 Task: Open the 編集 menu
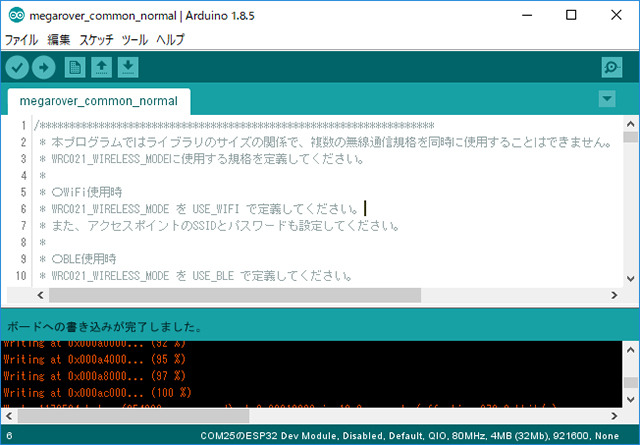[x=59, y=40]
